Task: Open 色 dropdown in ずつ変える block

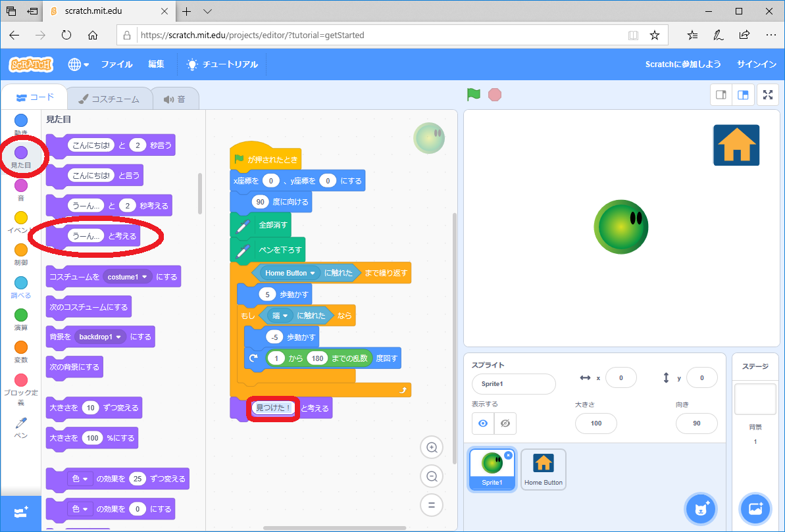Action: (80, 479)
